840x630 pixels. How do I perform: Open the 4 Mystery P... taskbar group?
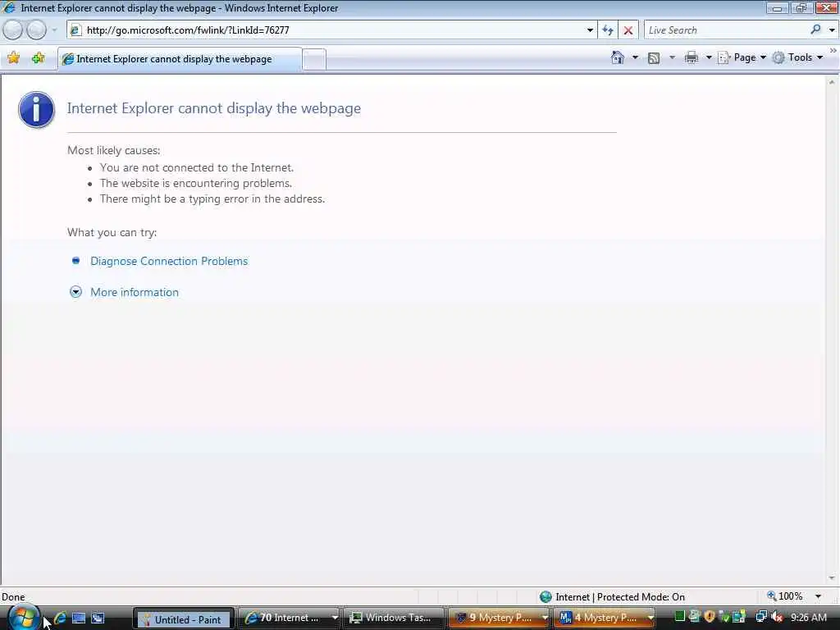click(605, 619)
